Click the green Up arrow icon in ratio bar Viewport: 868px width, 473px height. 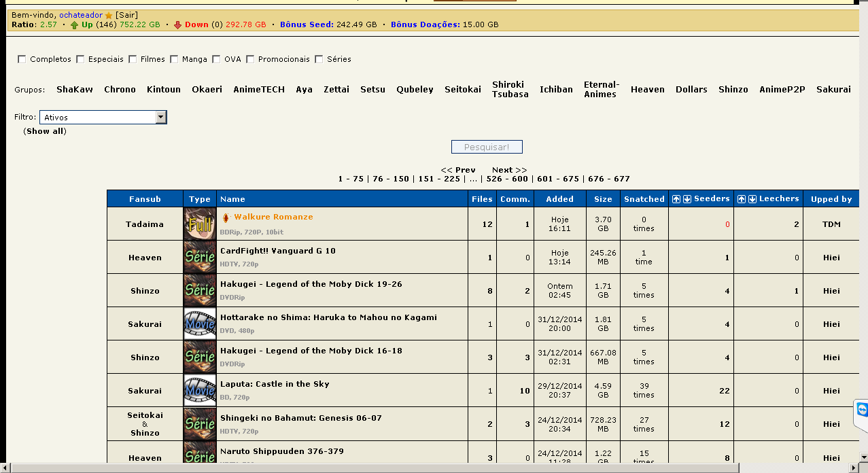tap(74, 25)
